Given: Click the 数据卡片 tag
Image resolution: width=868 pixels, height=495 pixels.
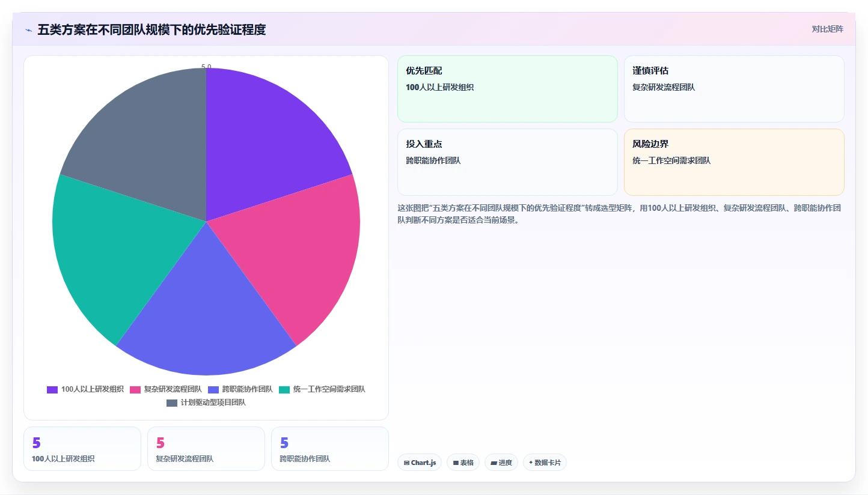Looking at the screenshot, I should 545,463.
